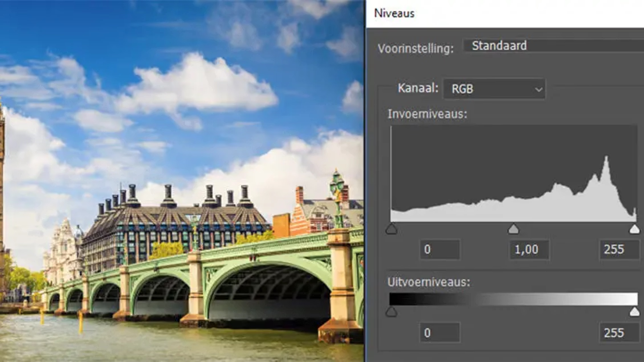Click the input highlight field showing 255
The height and width of the screenshot is (362, 644).
(x=619, y=250)
